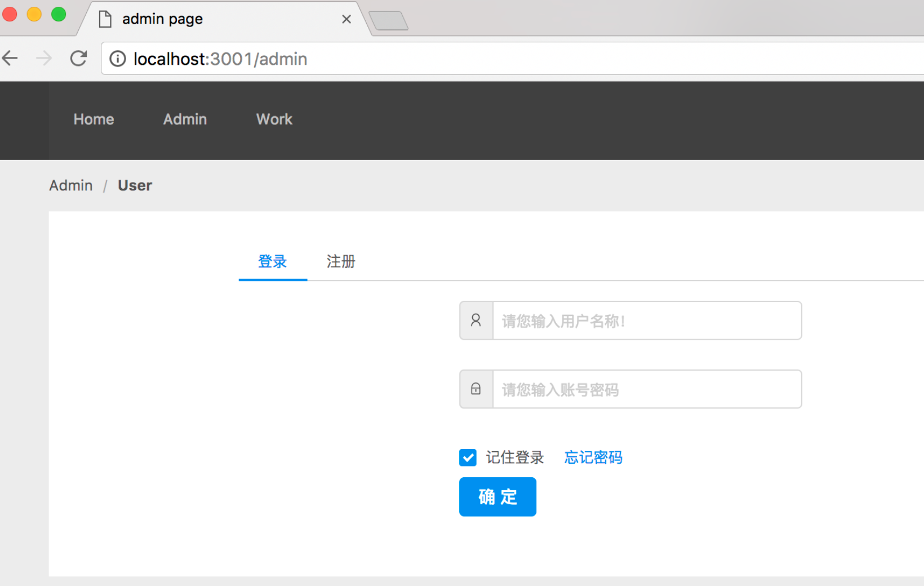Click the lock icon beside password field
The width and height of the screenshot is (924, 586).
476,389
